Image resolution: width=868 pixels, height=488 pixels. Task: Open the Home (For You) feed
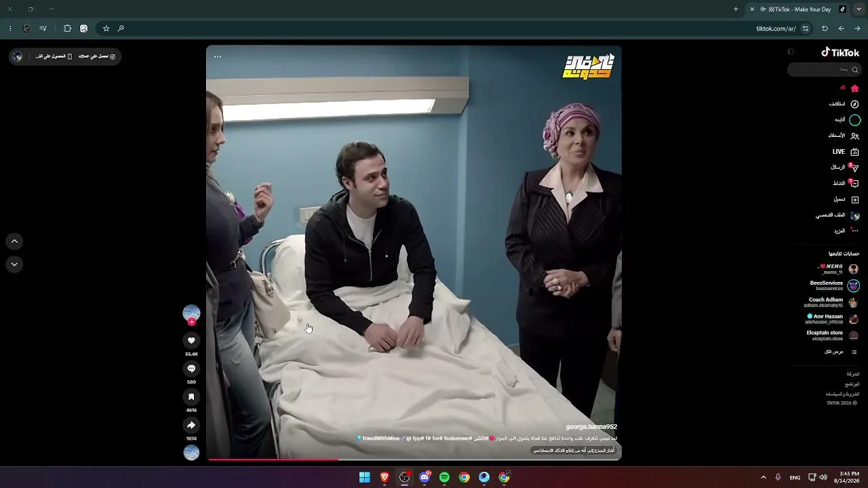850,88
